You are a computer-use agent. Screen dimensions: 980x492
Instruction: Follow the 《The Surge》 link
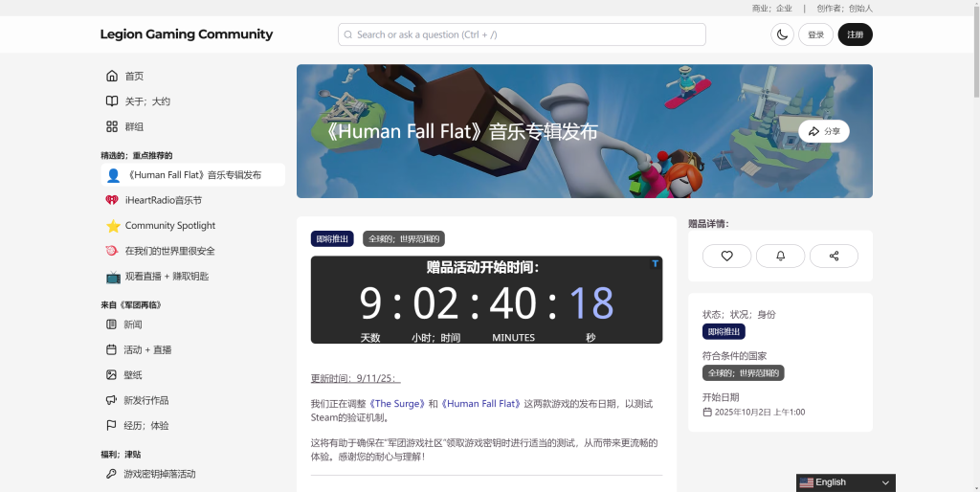(397, 404)
